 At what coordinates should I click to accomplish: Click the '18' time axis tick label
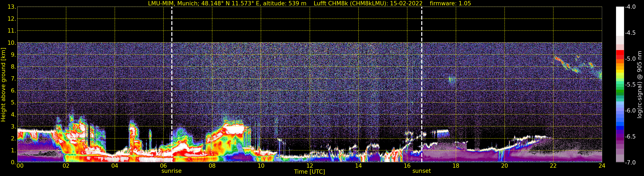point(456,166)
